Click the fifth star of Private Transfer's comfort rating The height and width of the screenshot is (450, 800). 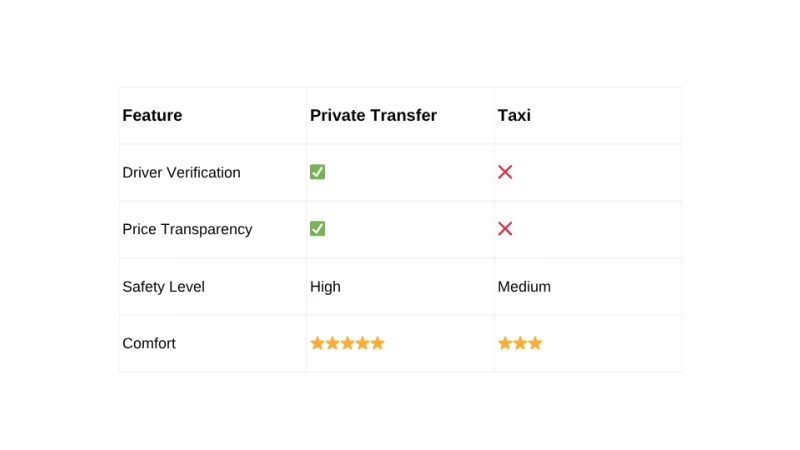pos(377,343)
